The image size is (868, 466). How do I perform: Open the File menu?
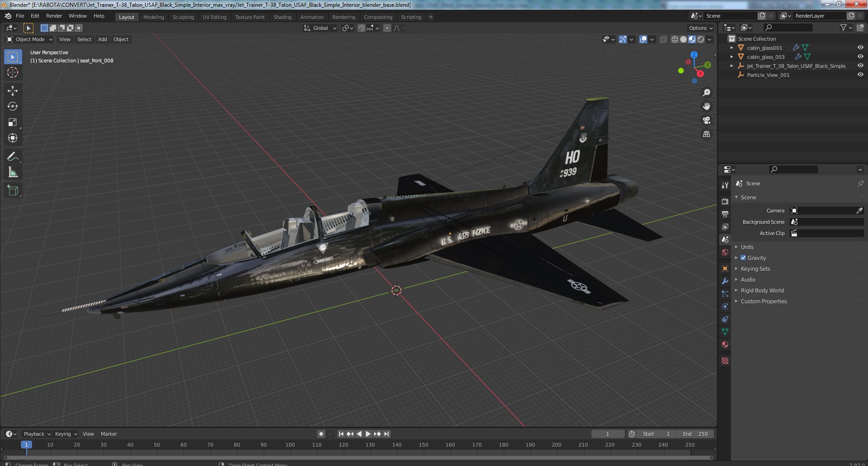(20, 16)
